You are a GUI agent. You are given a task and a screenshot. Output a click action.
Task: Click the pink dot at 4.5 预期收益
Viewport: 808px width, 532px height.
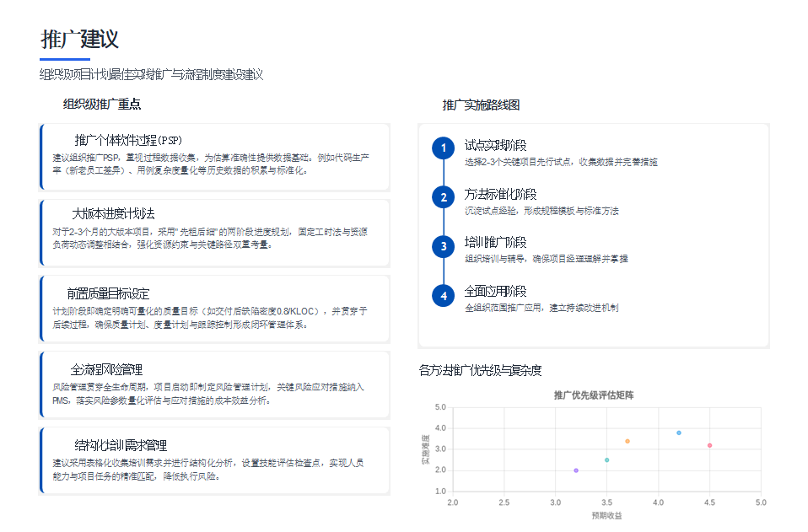tap(710, 445)
